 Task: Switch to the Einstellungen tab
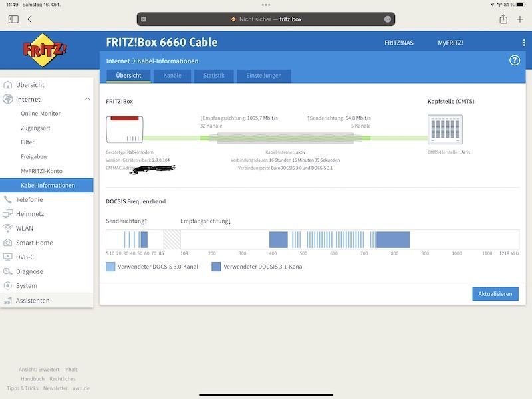263,76
